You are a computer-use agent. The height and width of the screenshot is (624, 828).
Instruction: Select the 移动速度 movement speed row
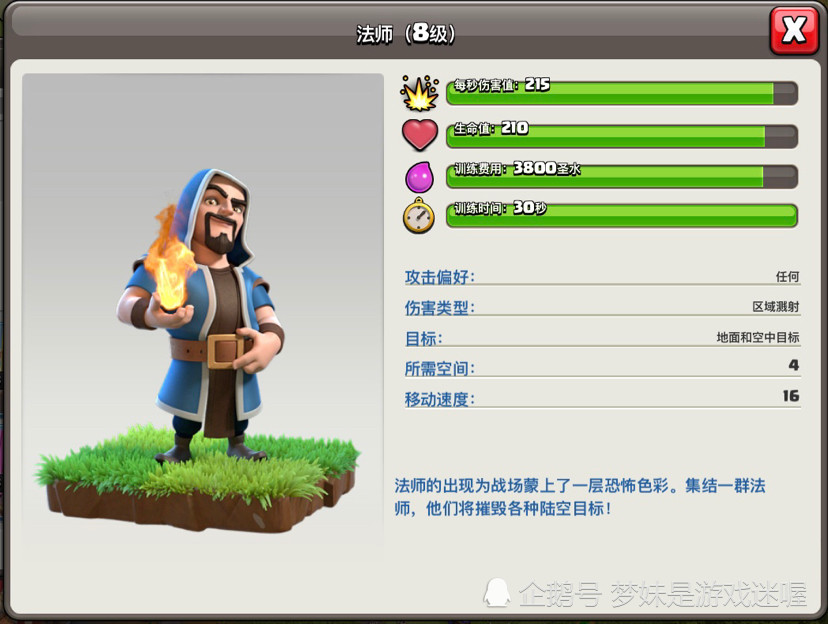(x=603, y=399)
